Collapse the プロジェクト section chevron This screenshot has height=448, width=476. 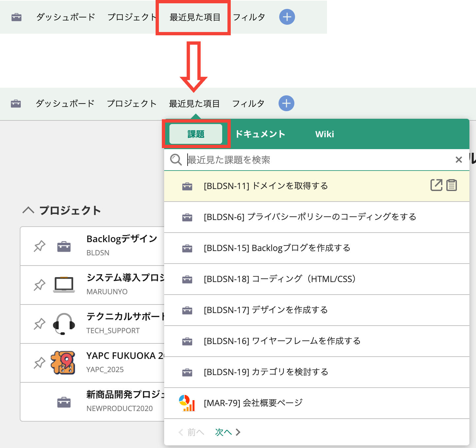point(28,210)
